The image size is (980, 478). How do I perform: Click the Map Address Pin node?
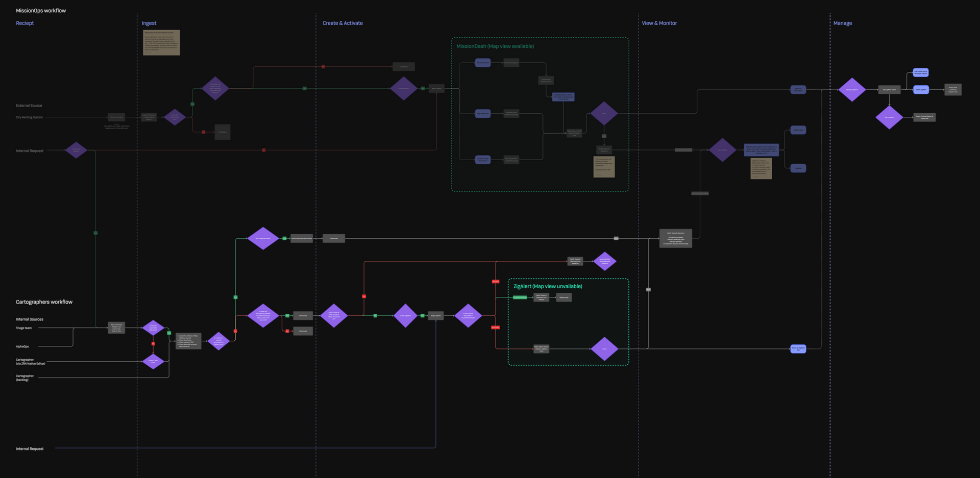pos(482,114)
